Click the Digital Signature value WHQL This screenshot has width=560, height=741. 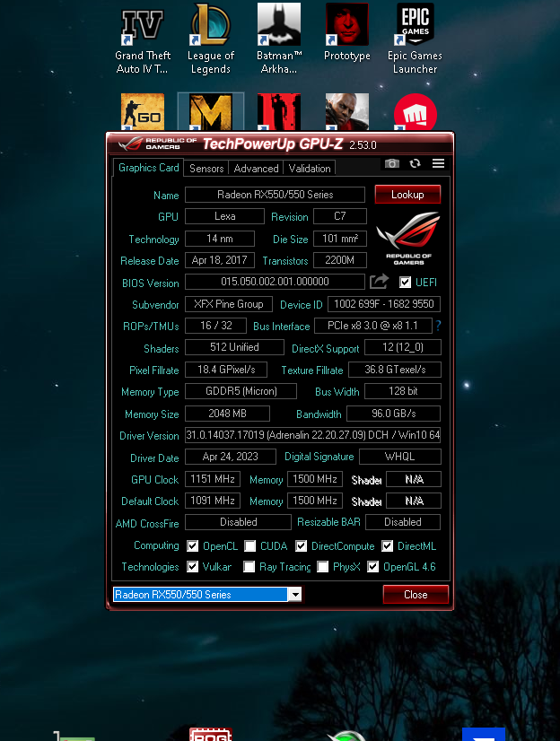[400, 457]
